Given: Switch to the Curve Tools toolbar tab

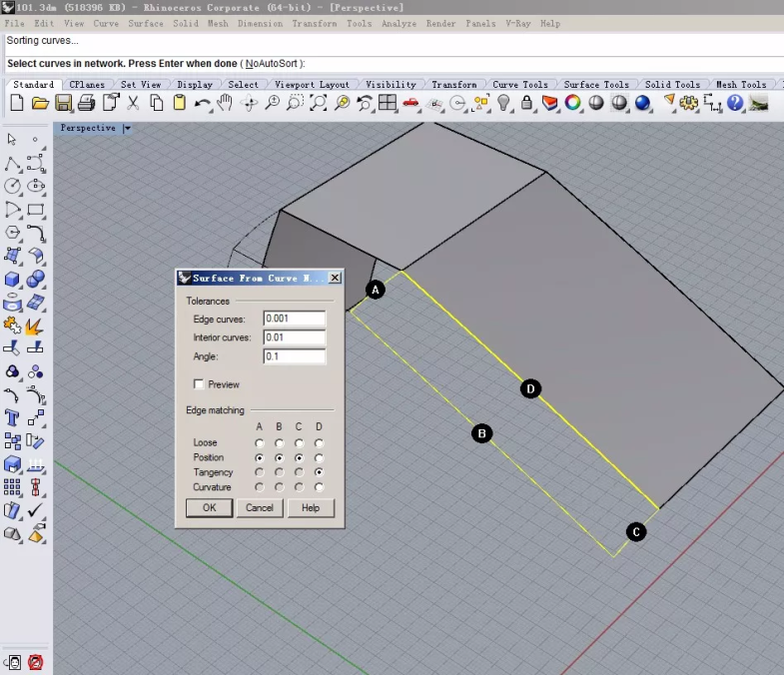Looking at the screenshot, I should (x=520, y=85).
